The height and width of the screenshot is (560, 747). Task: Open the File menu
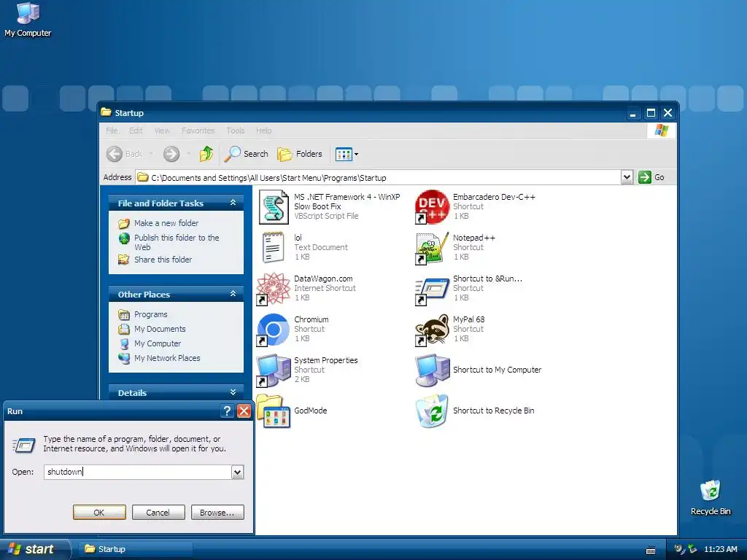tap(112, 131)
